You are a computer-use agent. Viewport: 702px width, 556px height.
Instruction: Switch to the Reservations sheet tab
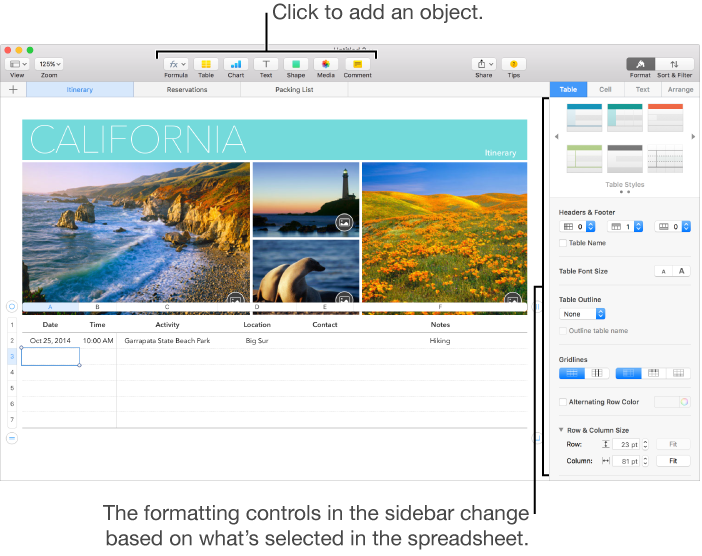tap(187, 90)
